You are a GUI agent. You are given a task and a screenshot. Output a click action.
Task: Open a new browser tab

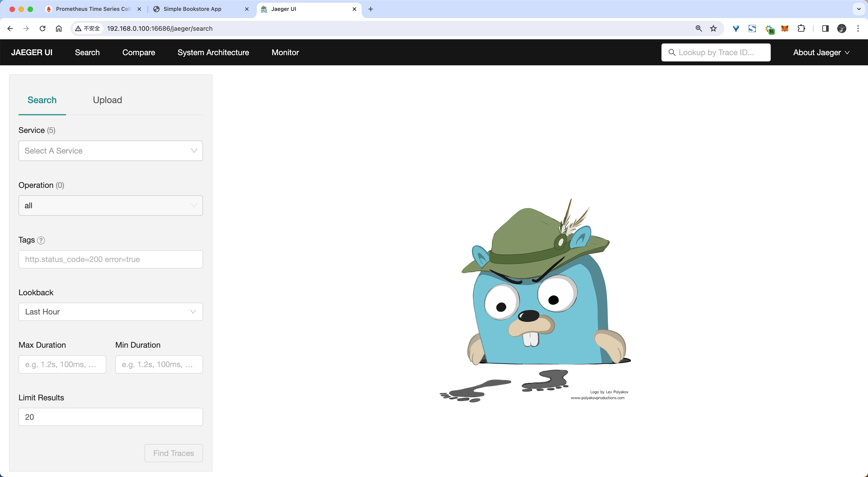pyautogui.click(x=371, y=9)
